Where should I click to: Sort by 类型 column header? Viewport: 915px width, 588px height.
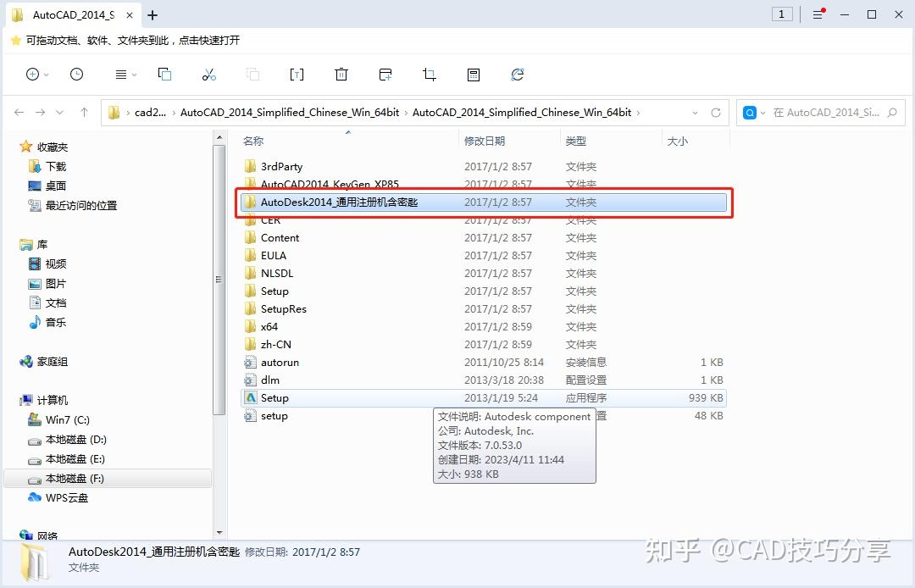[575, 141]
